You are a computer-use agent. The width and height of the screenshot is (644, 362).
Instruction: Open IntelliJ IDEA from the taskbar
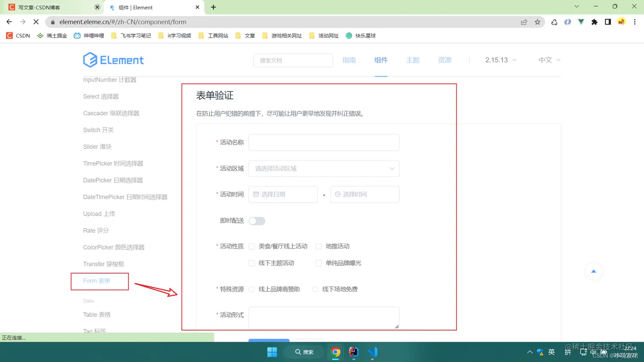(354, 352)
